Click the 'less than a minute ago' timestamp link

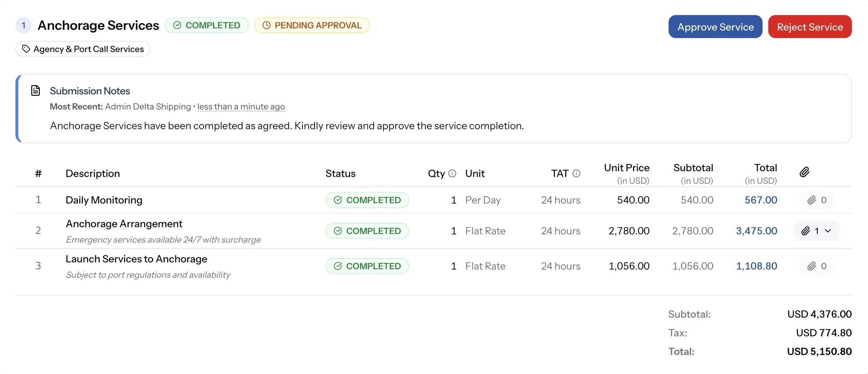tap(241, 107)
